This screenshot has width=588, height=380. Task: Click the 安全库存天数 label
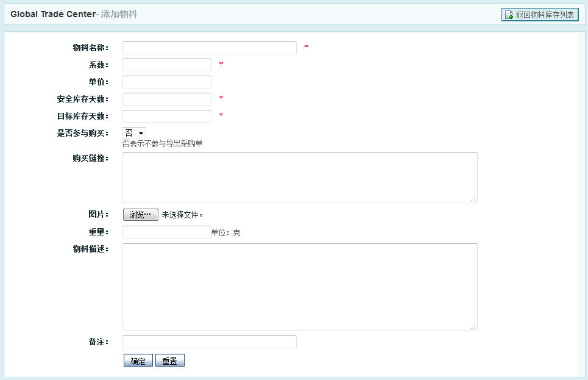coord(83,99)
